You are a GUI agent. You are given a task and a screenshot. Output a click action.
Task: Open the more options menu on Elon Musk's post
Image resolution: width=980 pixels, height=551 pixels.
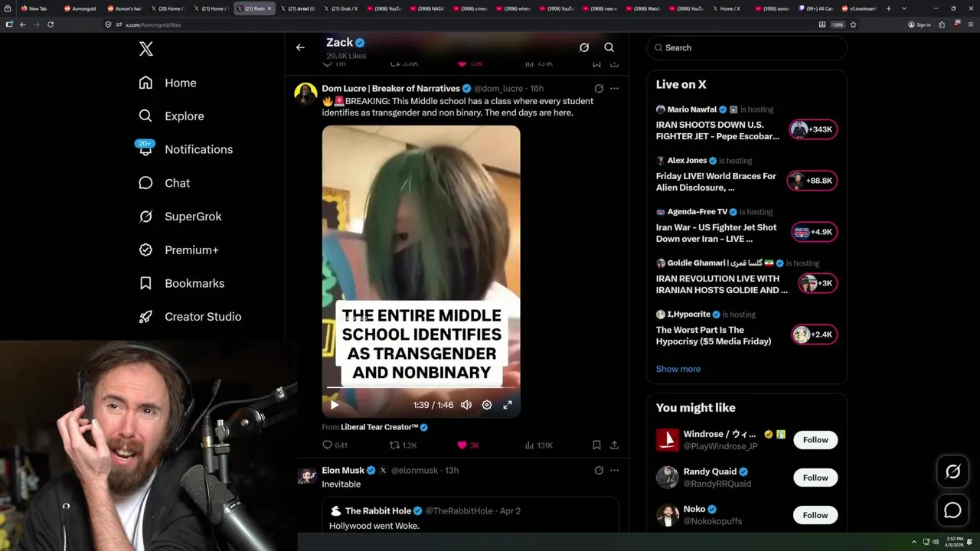(x=614, y=471)
